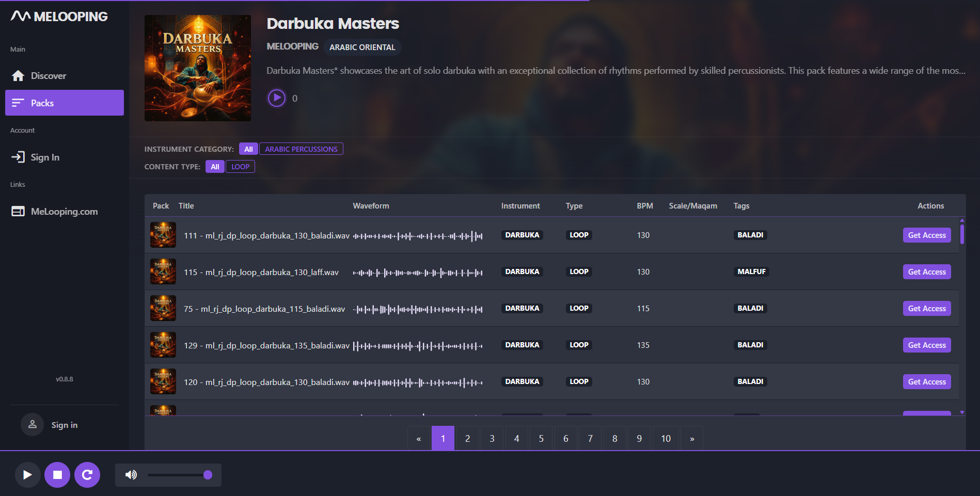Click the volume slider handle
980x496 pixels.
click(x=208, y=475)
